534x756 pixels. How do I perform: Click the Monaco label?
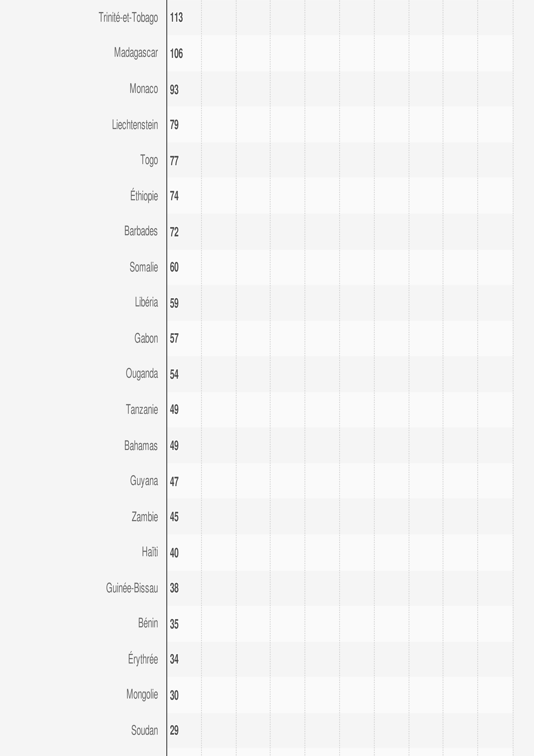(x=144, y=89)
